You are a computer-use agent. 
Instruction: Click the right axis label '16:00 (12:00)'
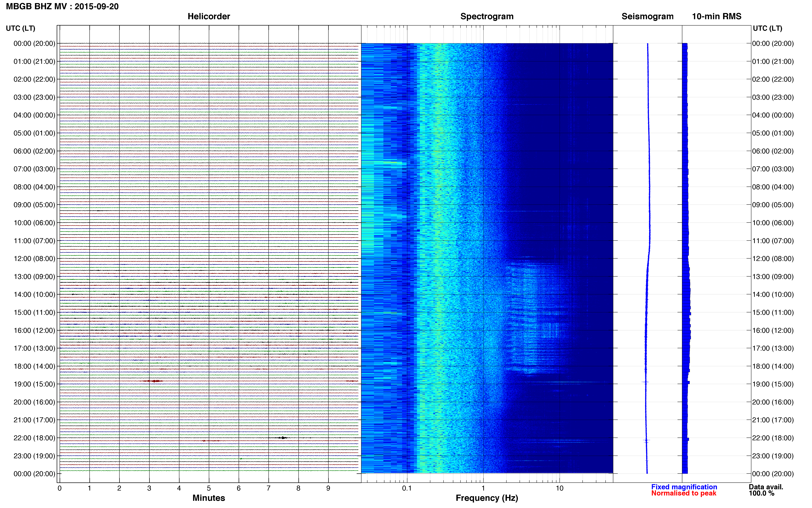pyautogui.click(x=773, y=330)
